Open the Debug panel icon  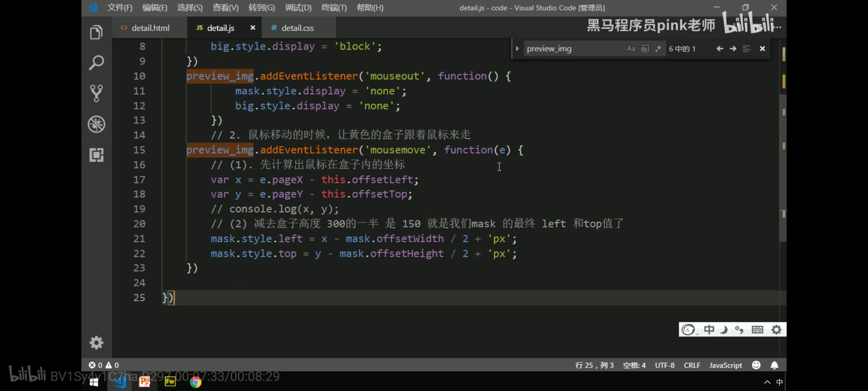click(x=96, y=124)
